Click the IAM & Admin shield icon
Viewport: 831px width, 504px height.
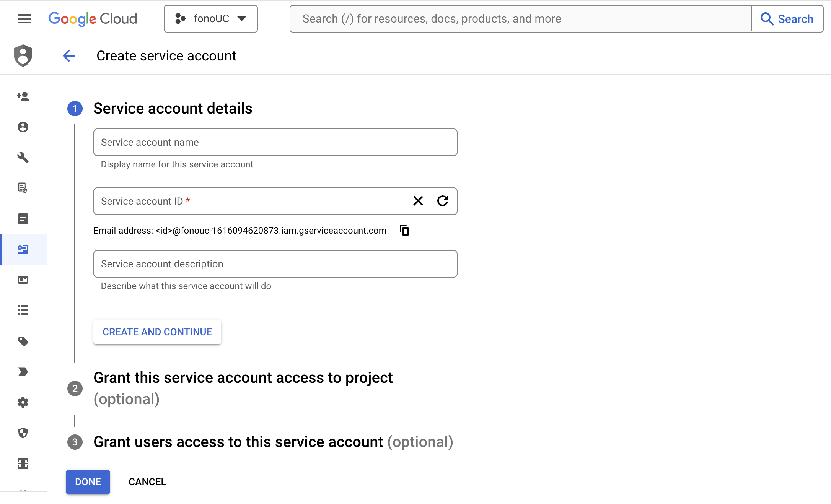[23, 56]
